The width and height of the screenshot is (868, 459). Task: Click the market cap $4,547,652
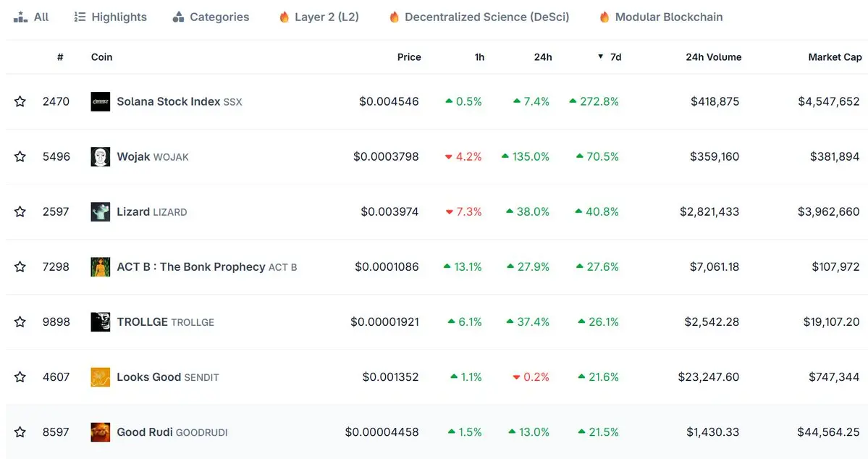[829, 101]
